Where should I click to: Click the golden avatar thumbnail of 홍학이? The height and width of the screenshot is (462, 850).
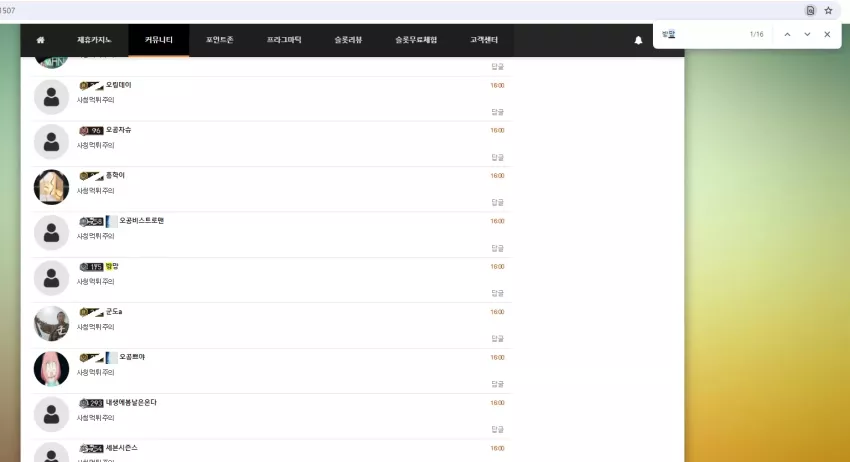[x=51, y=187]
